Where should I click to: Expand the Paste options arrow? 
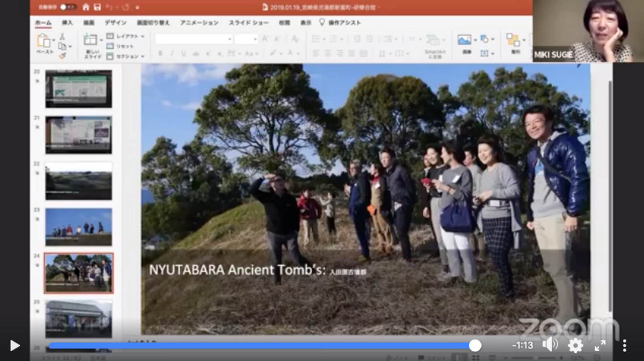coord(53,40)
